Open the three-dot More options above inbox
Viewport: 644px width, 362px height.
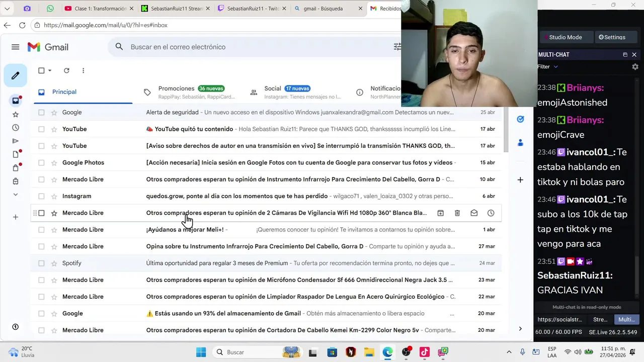pyautogui.click(x=84, y=70)
